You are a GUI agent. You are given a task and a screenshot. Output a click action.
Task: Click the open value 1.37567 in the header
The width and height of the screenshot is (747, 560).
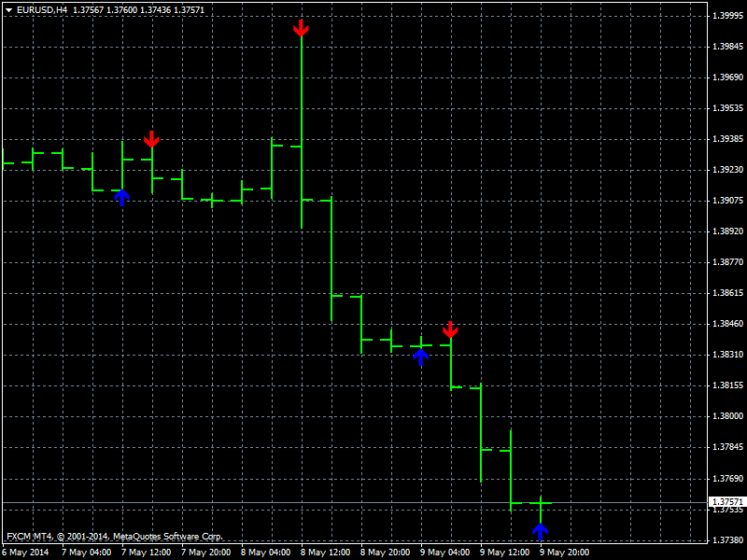point(88,9)
